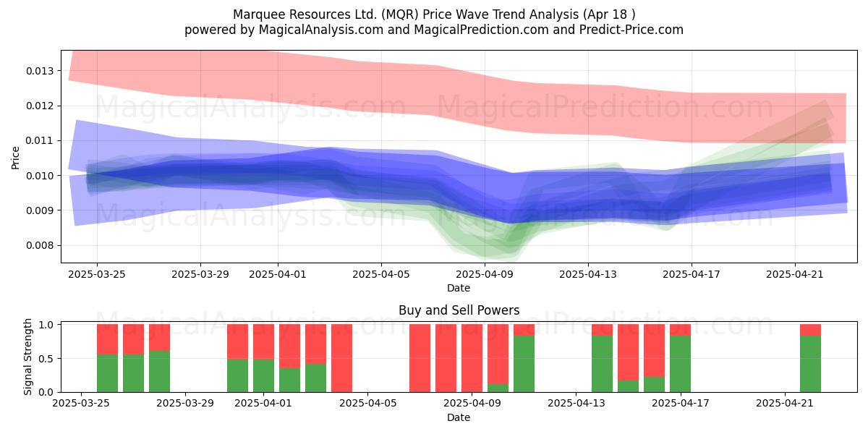Click 2025-04-17 on the Buy/Sell Powers axis
The height and width of the screenshot is (434, 868).
681,404
